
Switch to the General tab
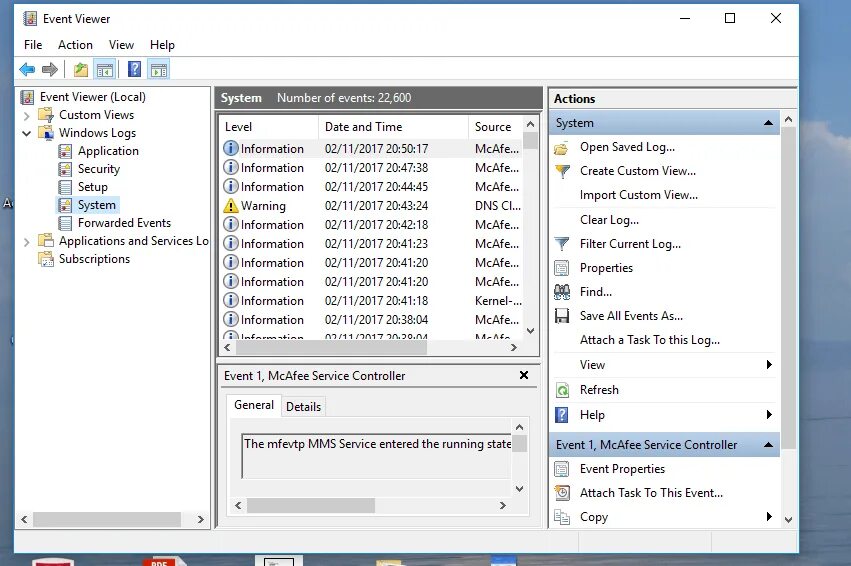pos(253,405)
